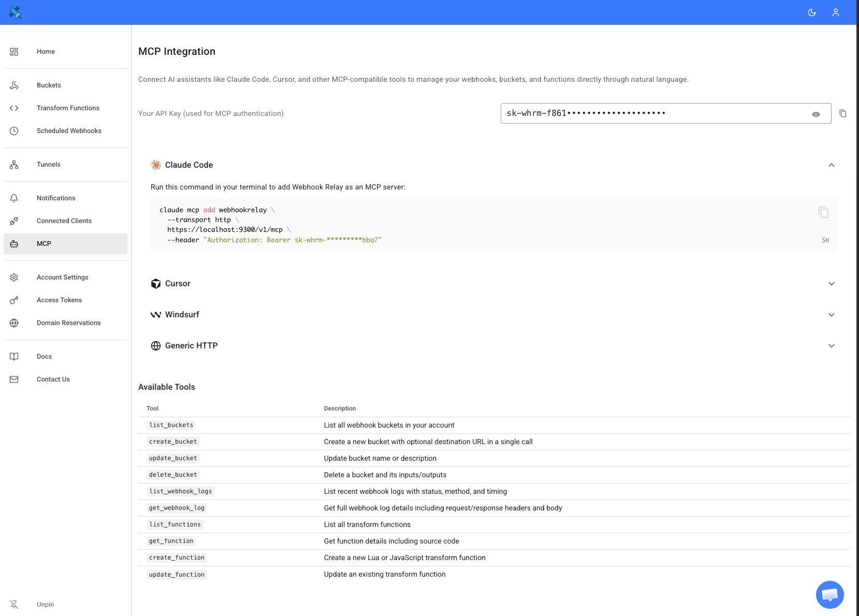Click the Notifications bell icon
Image resolution: width=859 pixels, height=616 pixels.
coord(14,198)
